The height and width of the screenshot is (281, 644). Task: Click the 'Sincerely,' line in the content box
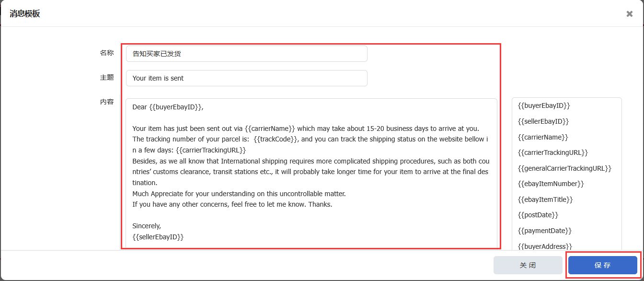tap(147, 226)
